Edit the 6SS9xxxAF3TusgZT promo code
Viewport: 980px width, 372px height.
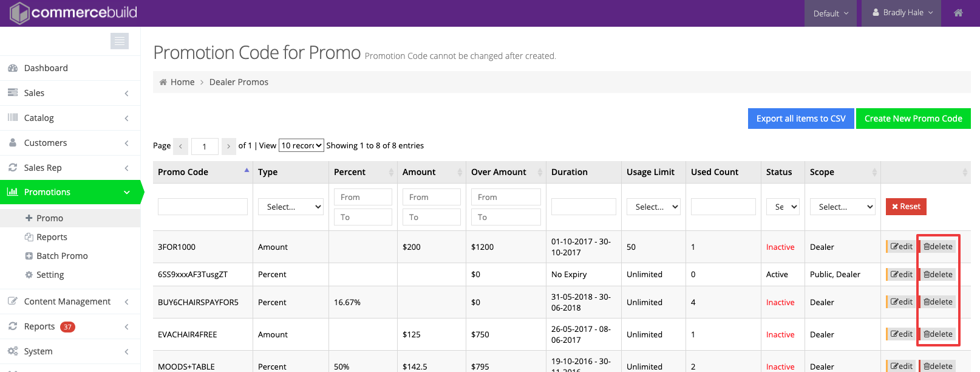click(901, 275)
